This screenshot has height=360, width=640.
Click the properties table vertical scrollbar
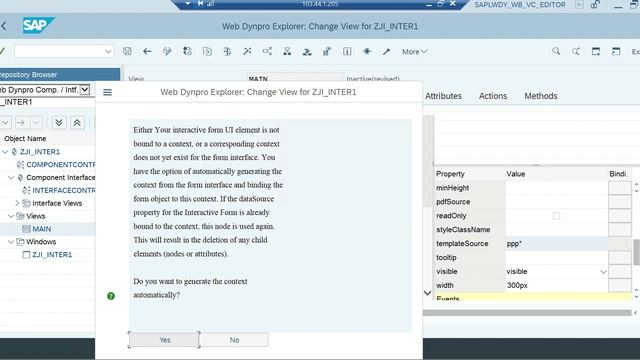pos(636,252)
